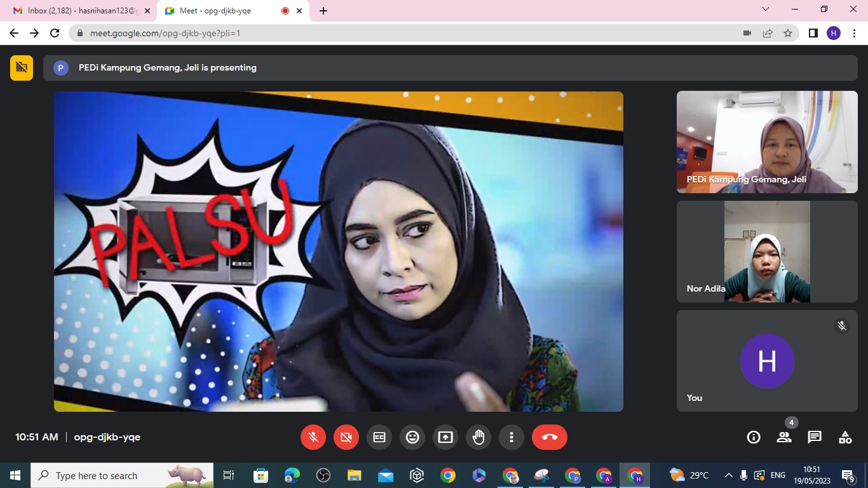Screen dimensions: 868x488
Task: Click the present now screen share icon
Action: coord(445,437)
